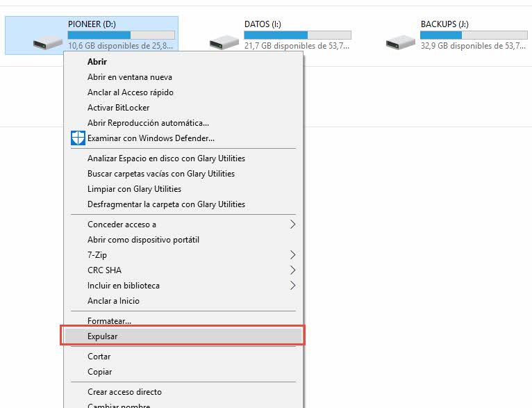Expand the Conceder acceso a submenu arrow
Screen dimensions: 532x408
(292, 225)
